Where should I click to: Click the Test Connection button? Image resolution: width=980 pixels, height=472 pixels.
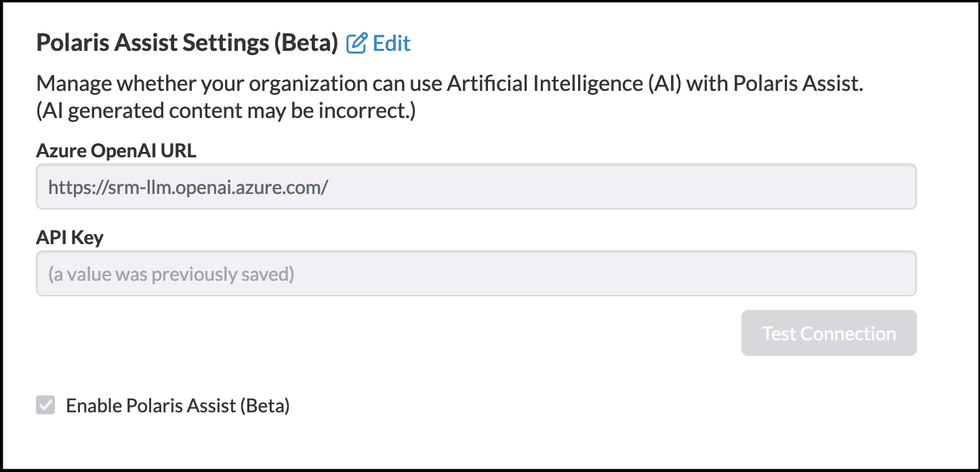tap(829, 333)
